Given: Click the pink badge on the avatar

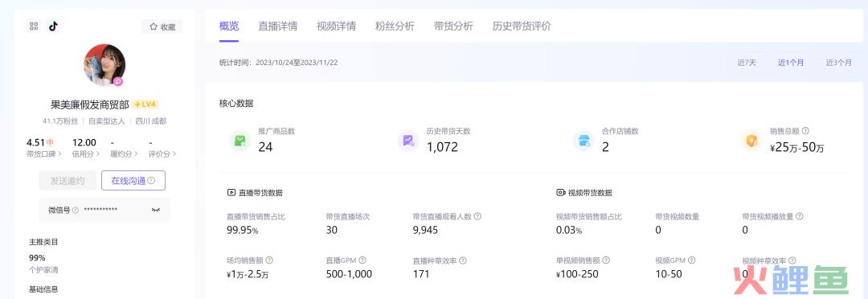Looking at the screenshot, I should point(118,81).
